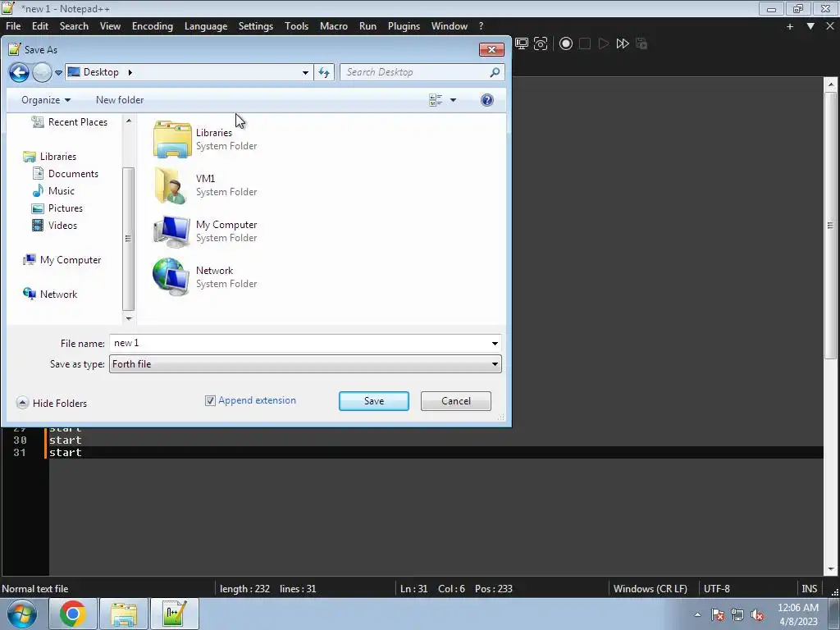Open File Explorer from the taskbar
Image resolution: width=840 pixels, height=630 pixels.
pos(124,614)
